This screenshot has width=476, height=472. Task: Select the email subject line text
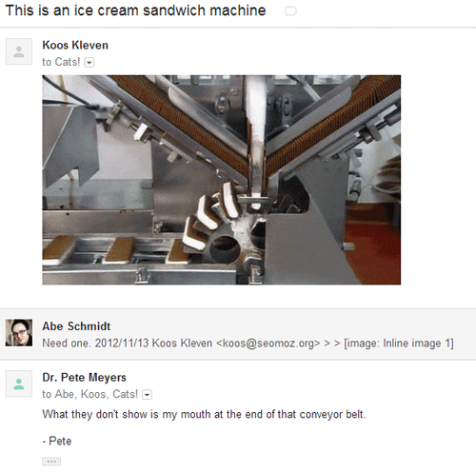point(135,10)
